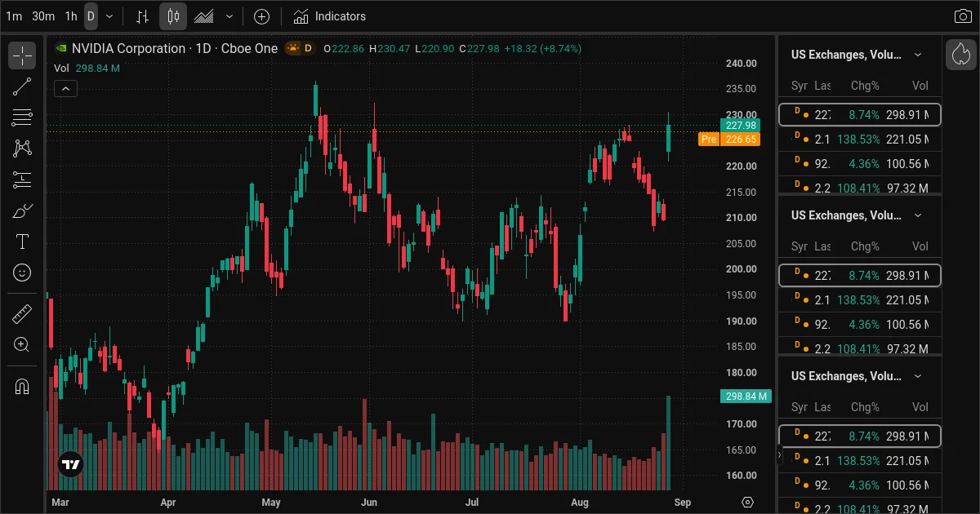Switch chart style to bars

(x=143, y=16)
